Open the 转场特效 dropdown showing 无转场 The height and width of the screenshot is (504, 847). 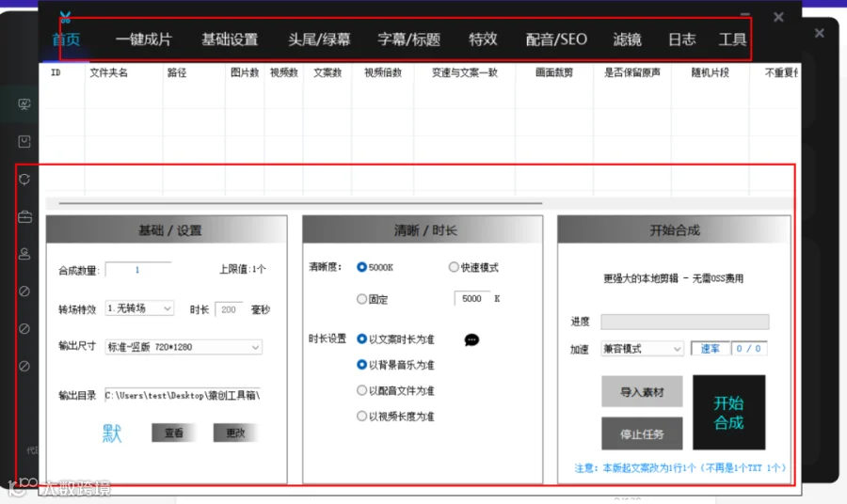[139, 308]
